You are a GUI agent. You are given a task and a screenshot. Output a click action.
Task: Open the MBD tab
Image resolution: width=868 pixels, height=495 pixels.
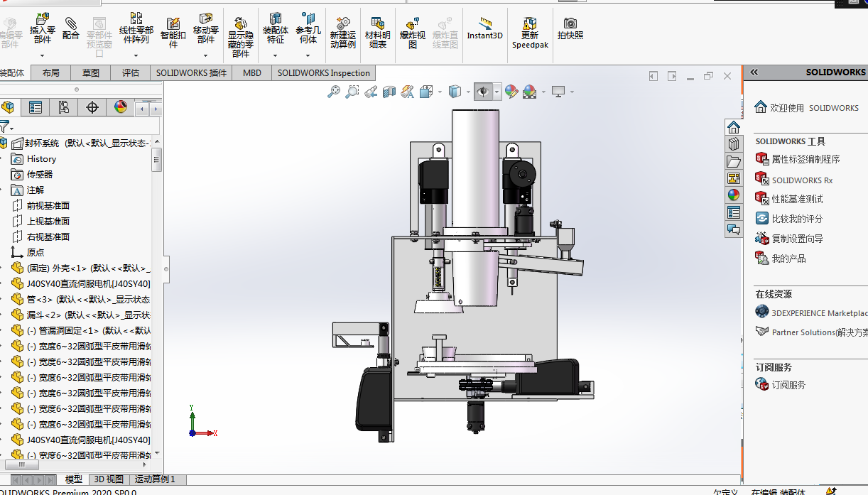point(252,72)
